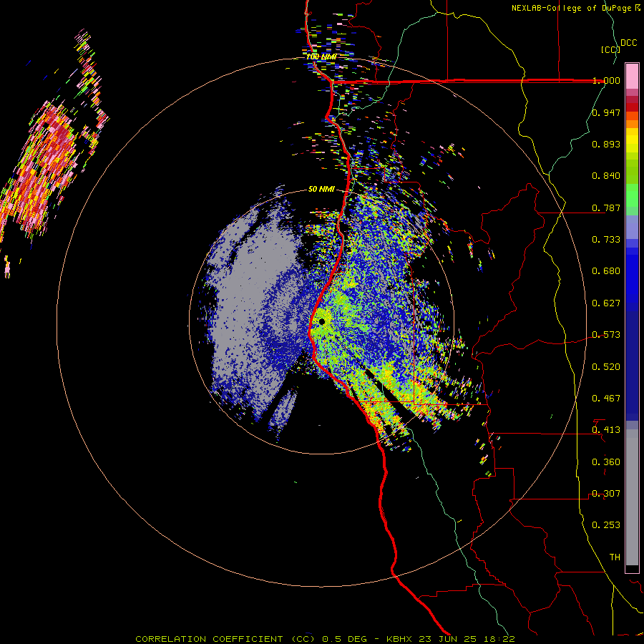Viewport: 644px width, 644px height.
Task: Click the TH threshold label
Action: pos(615,557)
